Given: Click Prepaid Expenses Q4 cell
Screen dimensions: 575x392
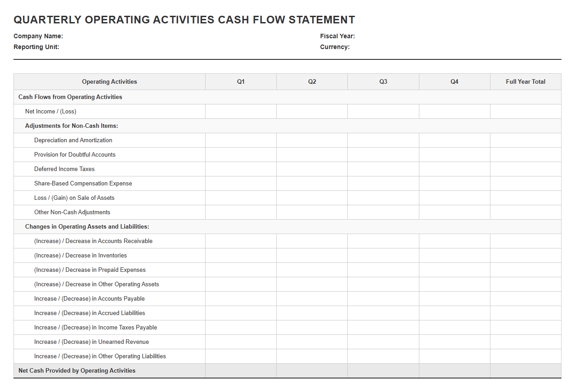Looking at the screenshot, I should click(454, 270).
